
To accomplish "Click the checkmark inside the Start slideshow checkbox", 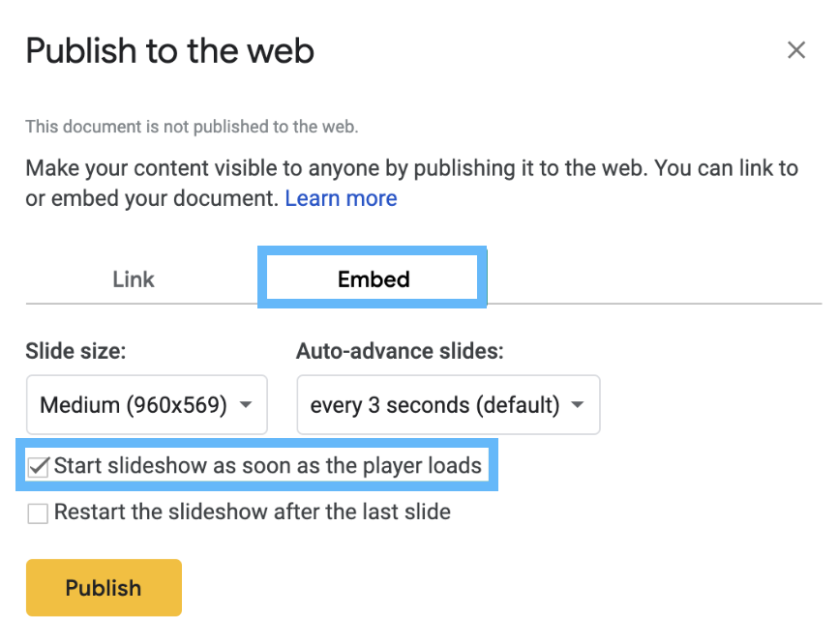I will click(39, 466).
